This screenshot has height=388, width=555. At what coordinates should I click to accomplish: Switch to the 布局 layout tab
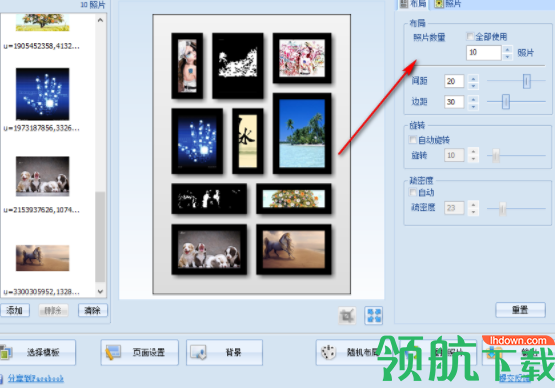[x=413, y=4]
